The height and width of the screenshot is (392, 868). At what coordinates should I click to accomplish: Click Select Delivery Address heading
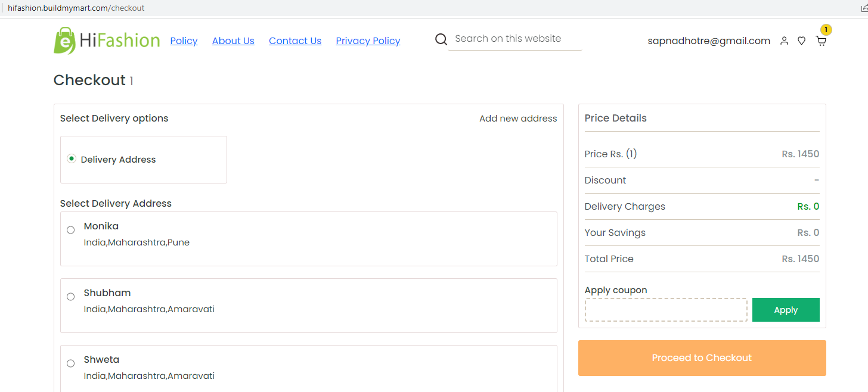pos(116,203)
